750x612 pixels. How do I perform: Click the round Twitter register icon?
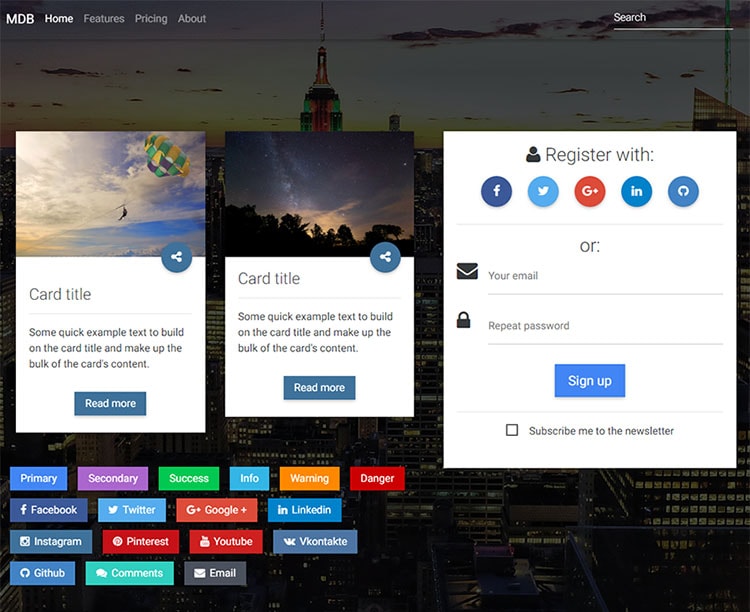tap(543, 191)
